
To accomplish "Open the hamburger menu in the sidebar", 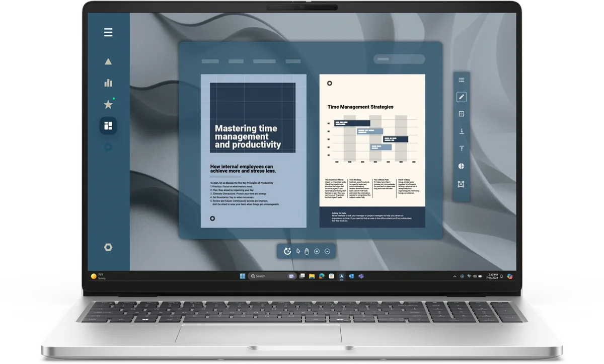I will pos(108,33).
